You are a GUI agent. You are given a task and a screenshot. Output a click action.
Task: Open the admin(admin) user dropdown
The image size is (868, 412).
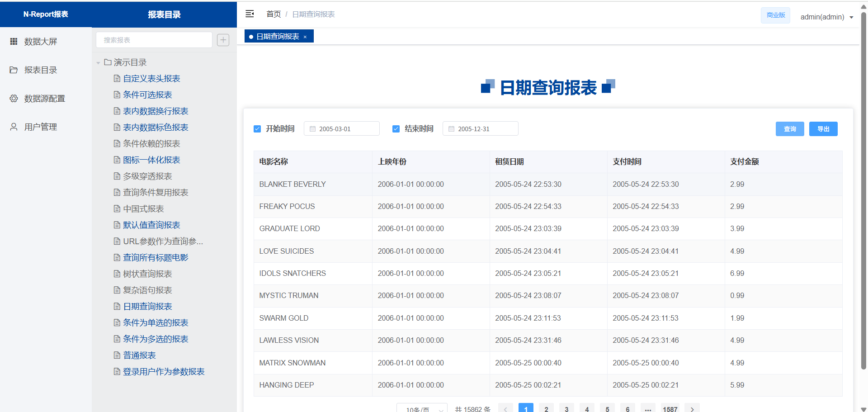(826, 17)
